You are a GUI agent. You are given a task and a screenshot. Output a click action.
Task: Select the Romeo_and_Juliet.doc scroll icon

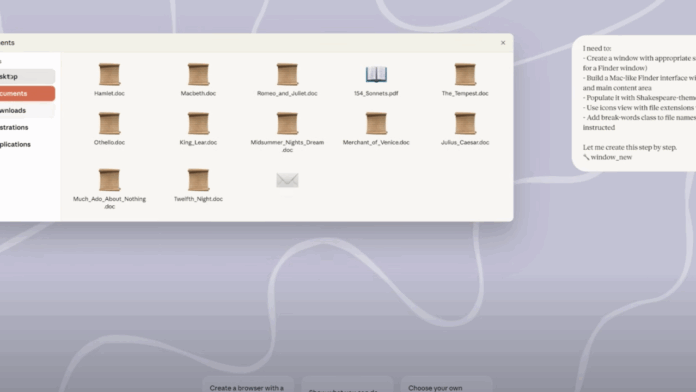click(x=287, y=74)
